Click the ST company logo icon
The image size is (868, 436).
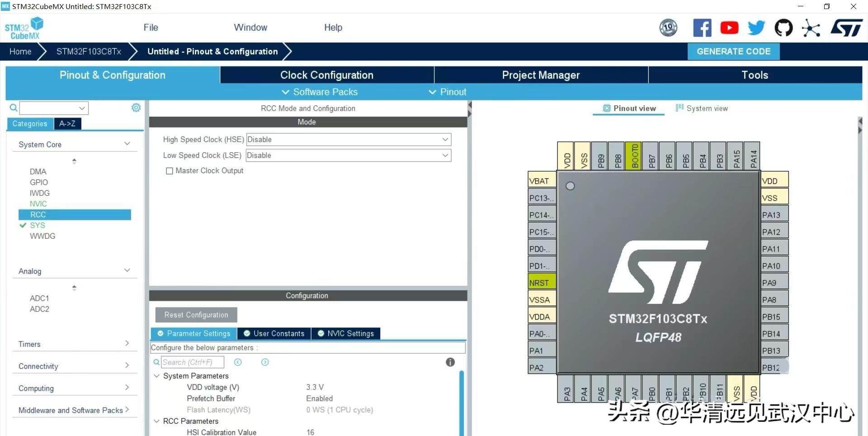point(846,28)
